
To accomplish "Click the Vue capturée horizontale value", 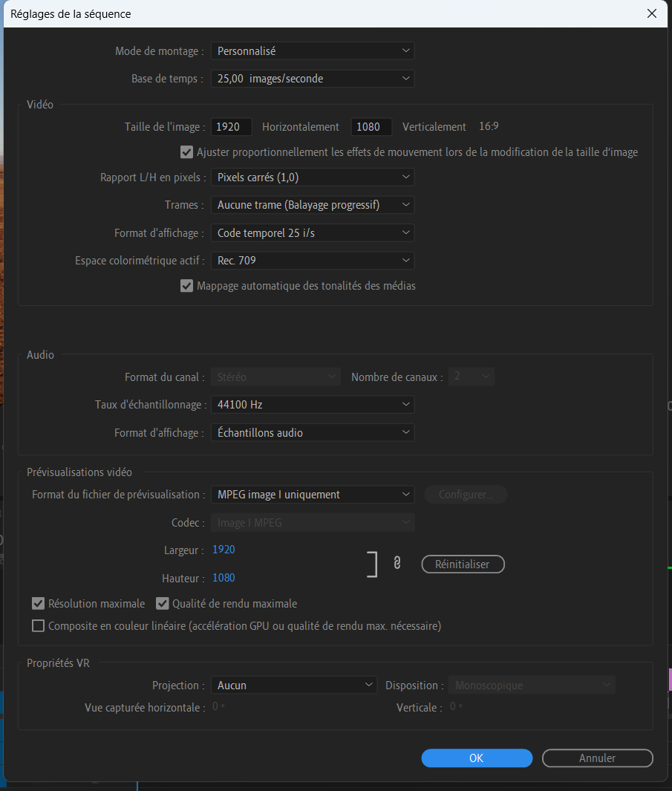I will [x=218, y=706].
